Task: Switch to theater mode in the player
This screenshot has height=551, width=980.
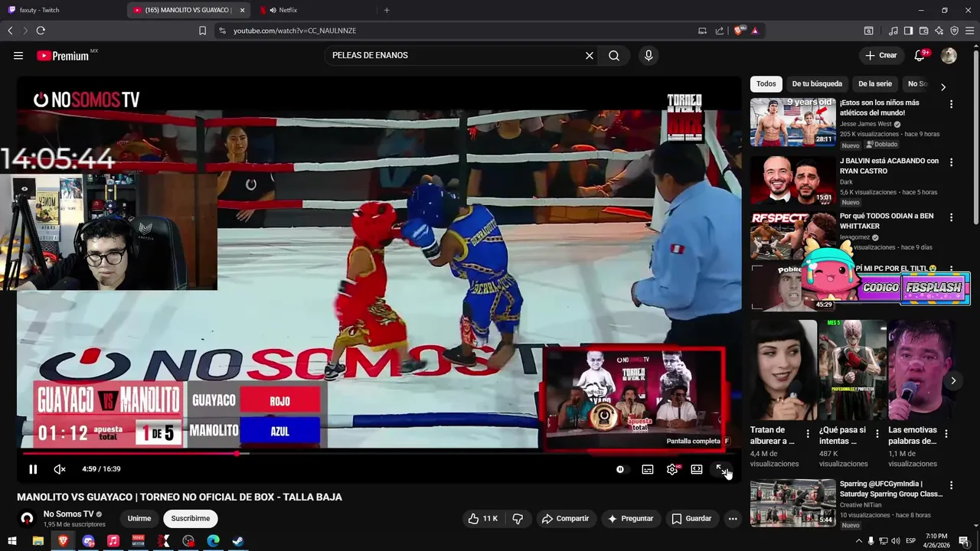Action: coord(697,469)
